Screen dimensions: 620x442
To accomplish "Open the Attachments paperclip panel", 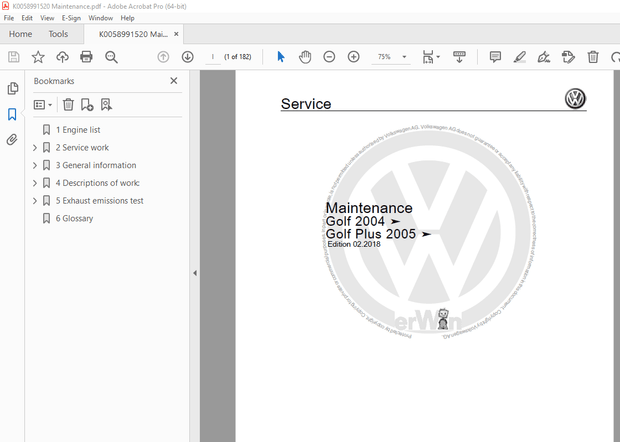I will tap(12, 140).
